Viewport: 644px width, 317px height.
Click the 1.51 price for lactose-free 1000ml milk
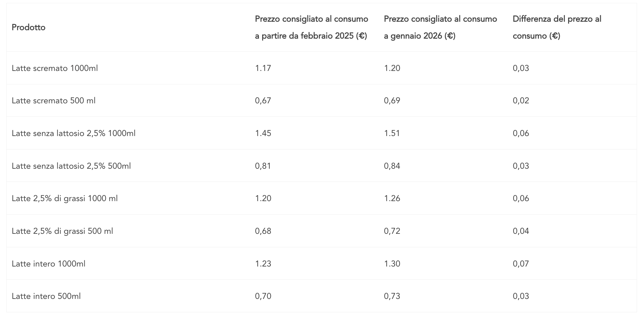tap(392, 133)
